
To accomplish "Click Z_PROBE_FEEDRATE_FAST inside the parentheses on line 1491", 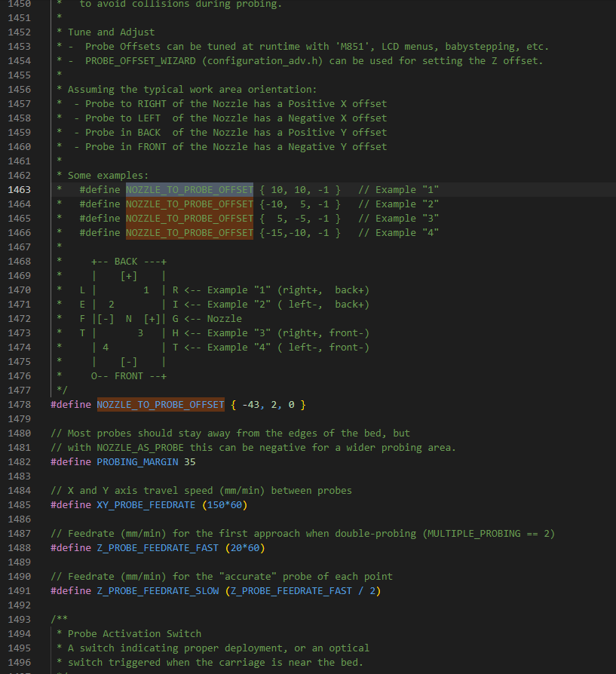I will 292,590.
